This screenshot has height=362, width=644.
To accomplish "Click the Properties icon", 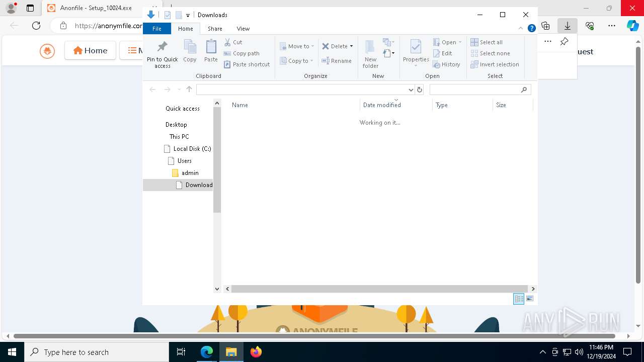I will [x=416, y=51].
